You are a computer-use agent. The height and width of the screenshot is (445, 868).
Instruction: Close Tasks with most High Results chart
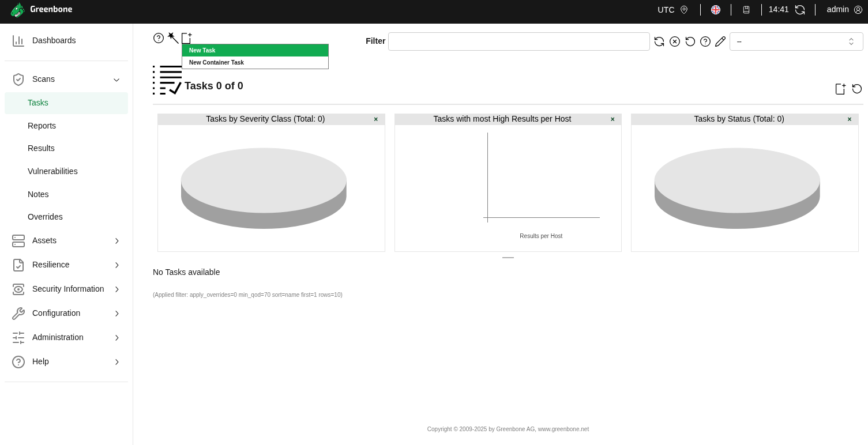point(613,119)
